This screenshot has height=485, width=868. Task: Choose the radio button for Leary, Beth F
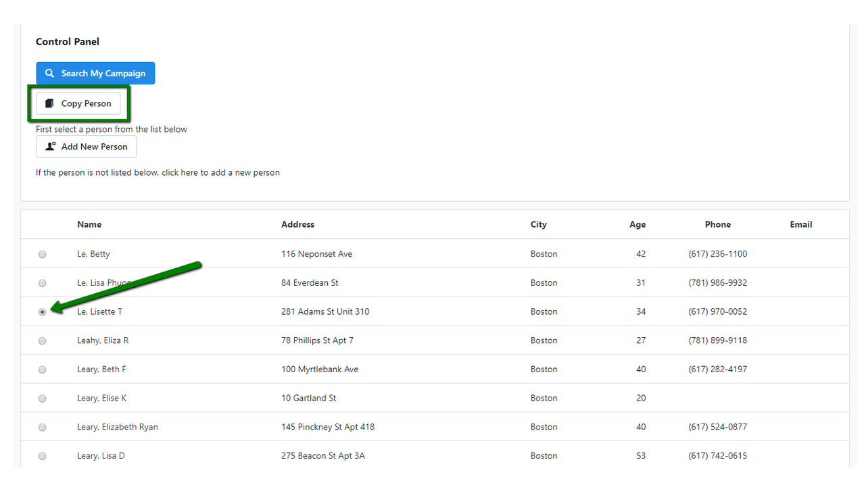43,370
